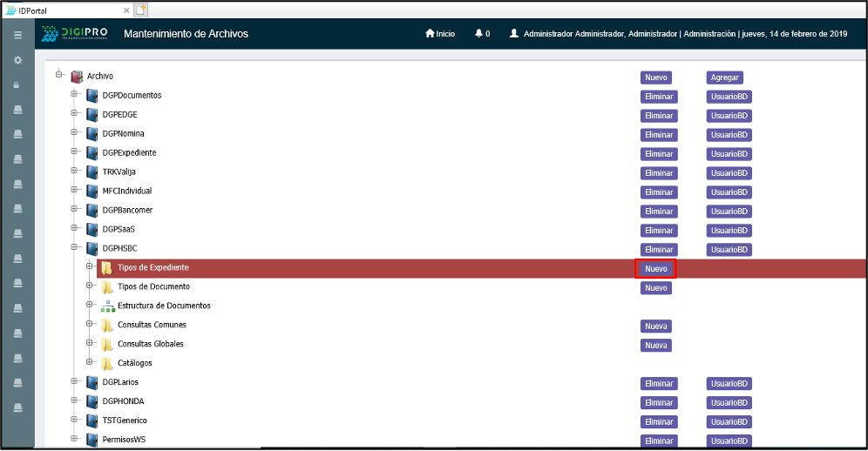Click Agregar button in Archivo row
Image resolution: width=868 pixels, height=451 pixels.
[x=724, y=77]
